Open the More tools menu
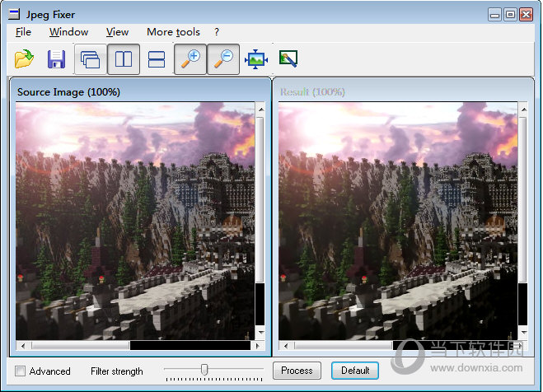The height and width of the screenshot is (392, 543). click(x=173, y=32)
